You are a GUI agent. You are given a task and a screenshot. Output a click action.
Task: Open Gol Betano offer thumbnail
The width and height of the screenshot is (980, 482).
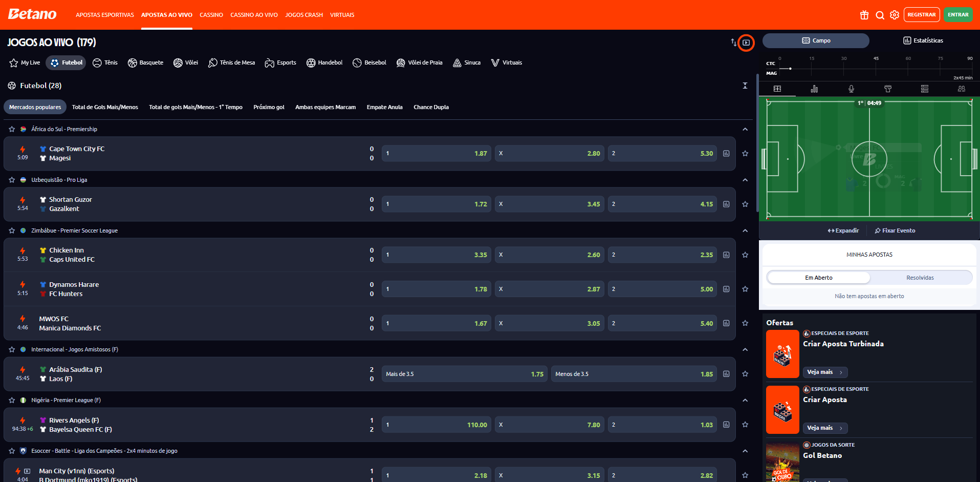pos(782,463)
